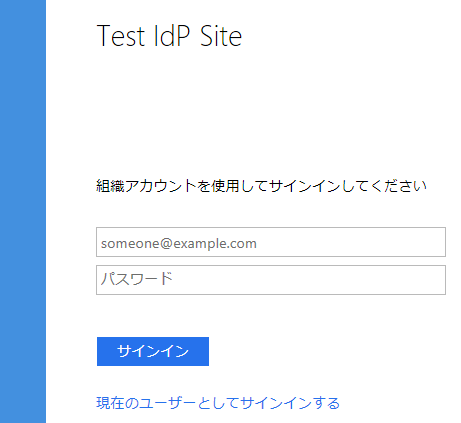Click 現在のユーザー at start of link
The height and width of the screenshot is (423, 461).
(x=146, y=403)
